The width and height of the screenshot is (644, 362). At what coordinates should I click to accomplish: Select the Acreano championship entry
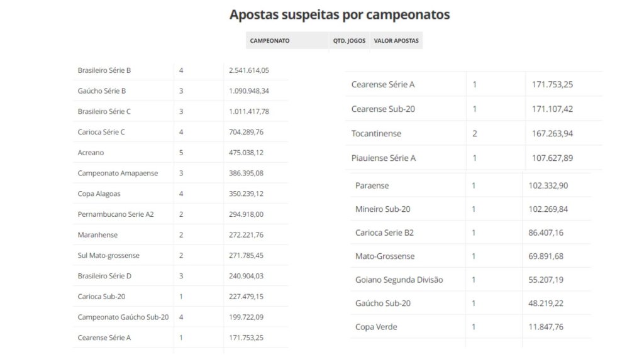(91, 153)
